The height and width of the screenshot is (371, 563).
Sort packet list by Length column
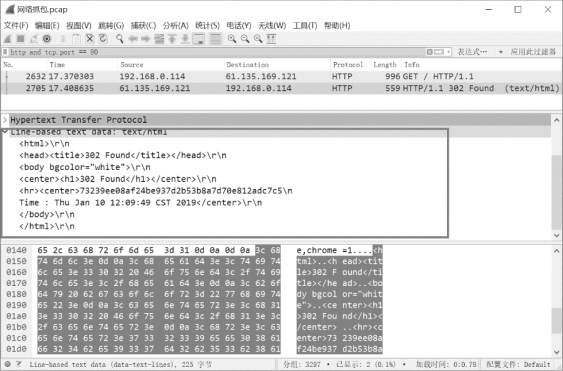point(386,65)
